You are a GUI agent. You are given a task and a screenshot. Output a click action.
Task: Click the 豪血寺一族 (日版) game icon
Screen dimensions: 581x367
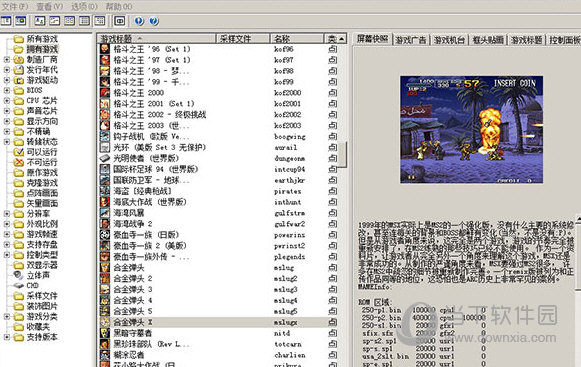click(105, 235)
